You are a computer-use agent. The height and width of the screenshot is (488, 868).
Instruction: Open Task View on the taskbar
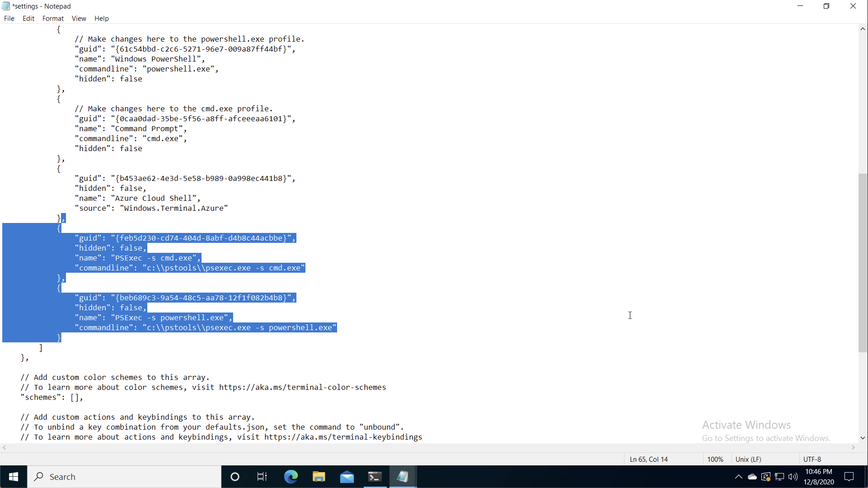[262, 476]
